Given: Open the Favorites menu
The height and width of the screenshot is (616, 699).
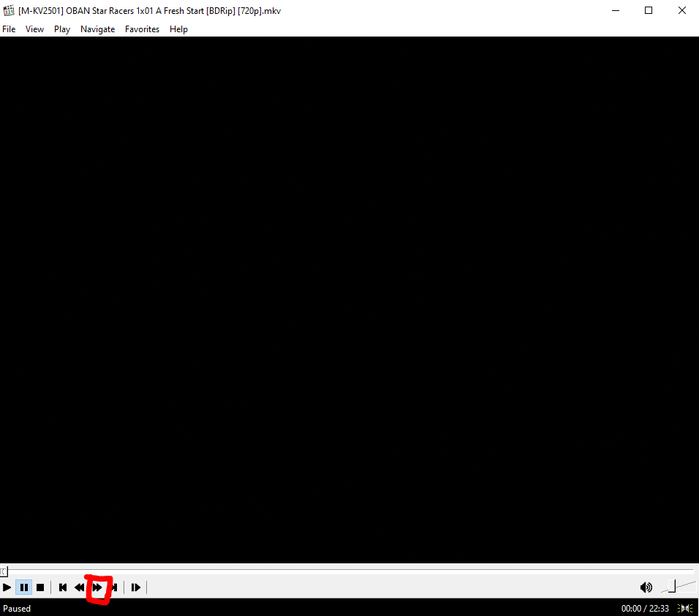Looking at the screenshot, I should 142,29.
